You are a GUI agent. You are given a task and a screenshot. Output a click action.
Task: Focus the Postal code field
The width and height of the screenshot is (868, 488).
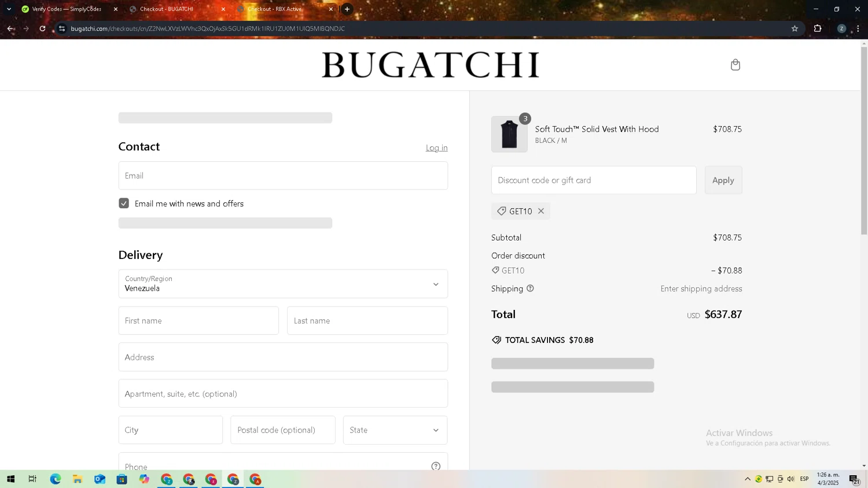pos(283,430)
